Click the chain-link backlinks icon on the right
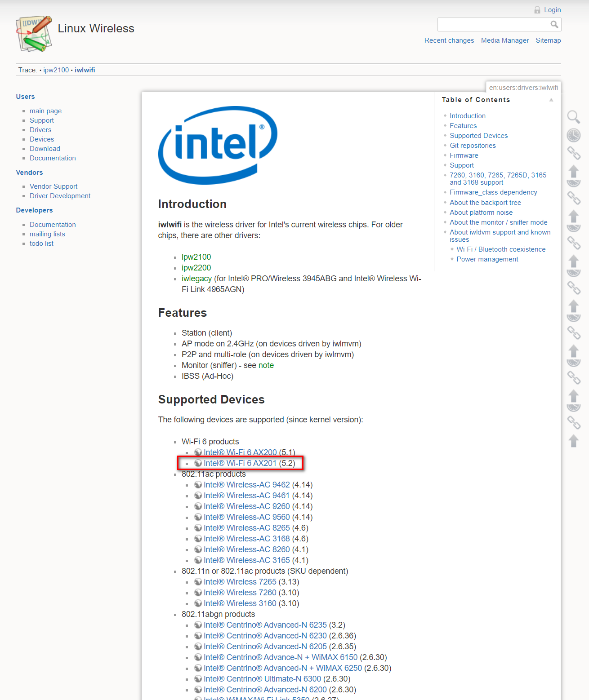Screen dimensions: 589x700 574,154
